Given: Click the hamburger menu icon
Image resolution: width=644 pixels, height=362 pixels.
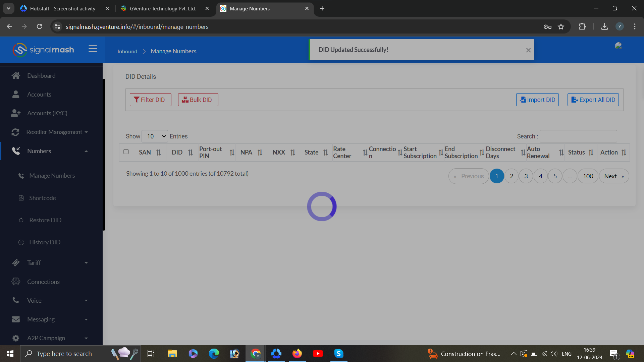Looking at the screenshot, I should (93, 49).
